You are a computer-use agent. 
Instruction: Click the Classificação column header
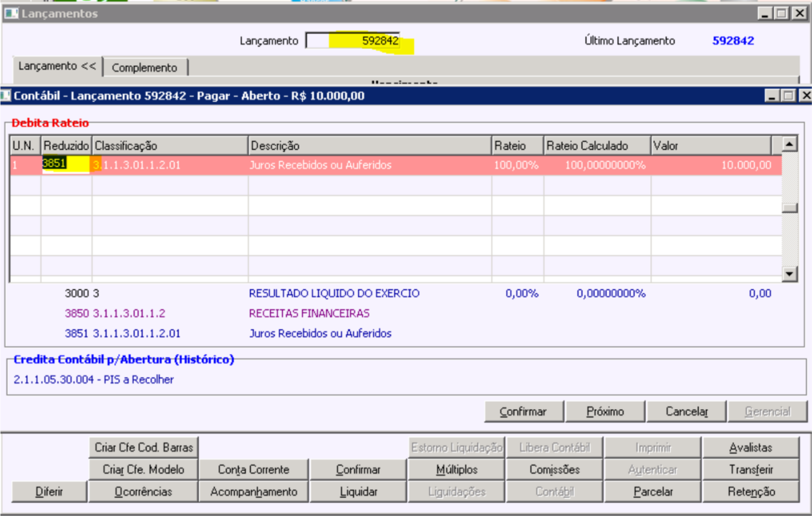point(170,145)
